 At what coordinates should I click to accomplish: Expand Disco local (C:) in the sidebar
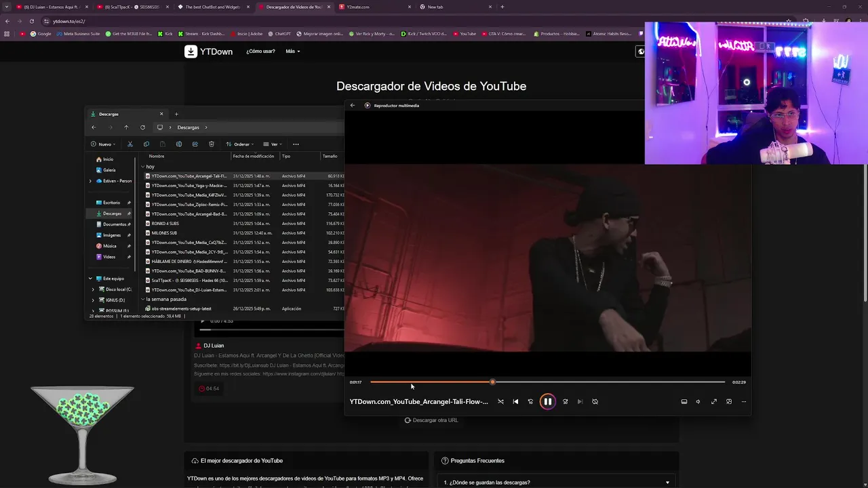93,289
